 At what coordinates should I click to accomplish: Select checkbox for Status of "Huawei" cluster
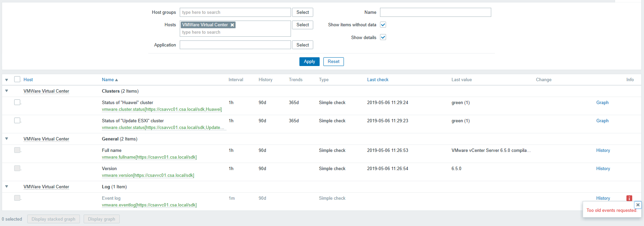17,102
